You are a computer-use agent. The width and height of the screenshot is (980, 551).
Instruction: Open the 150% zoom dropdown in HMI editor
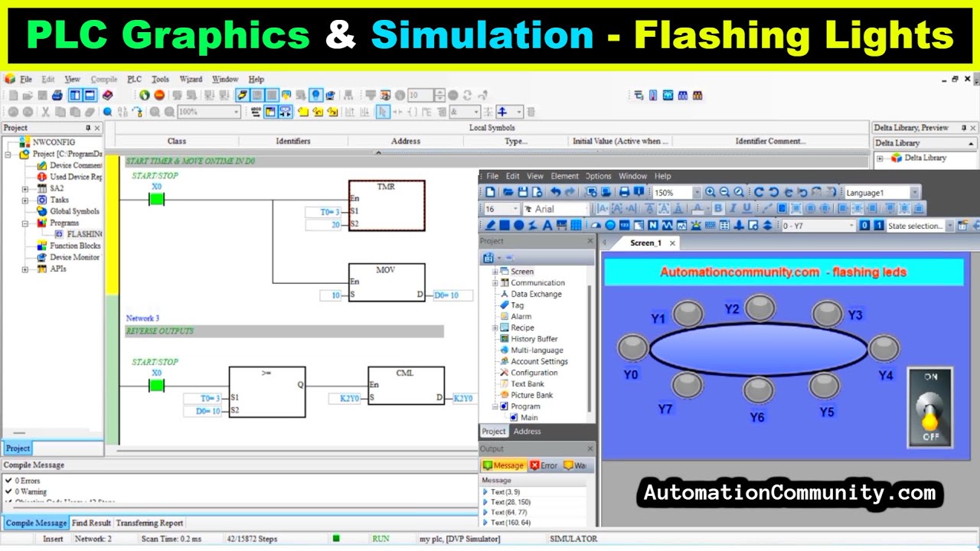[x=698, y=192]
